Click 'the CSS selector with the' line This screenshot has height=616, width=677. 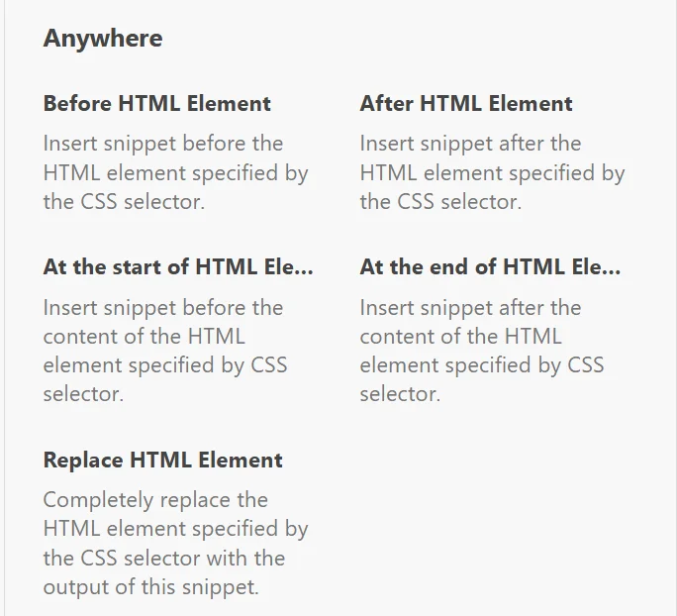[164, 559]
